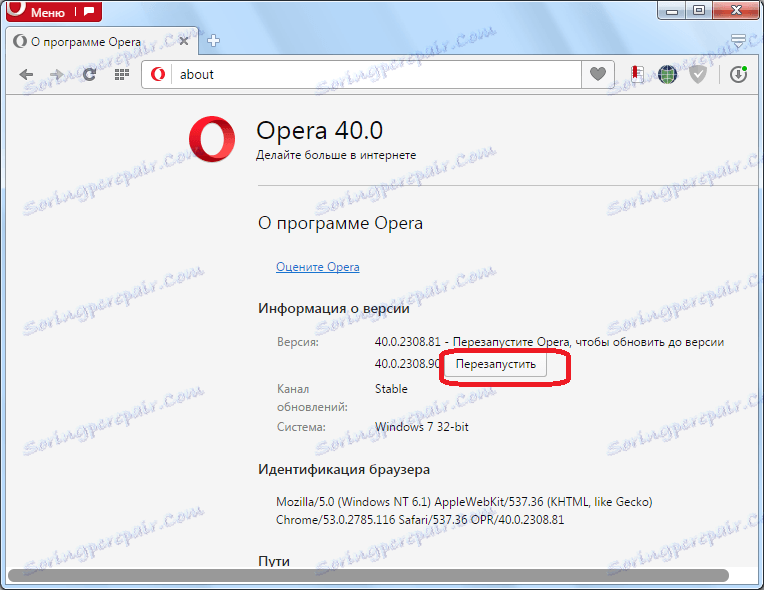
Task: Open the red bookmark extension icon
Action: point(637,75)
